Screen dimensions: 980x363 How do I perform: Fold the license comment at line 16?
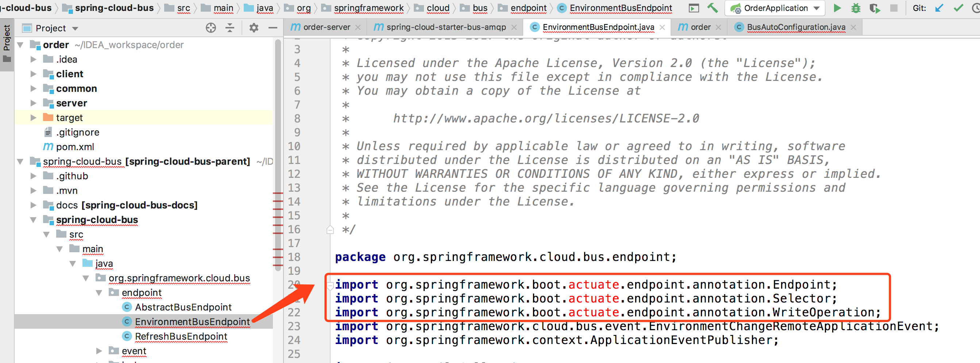coord(330,230)
